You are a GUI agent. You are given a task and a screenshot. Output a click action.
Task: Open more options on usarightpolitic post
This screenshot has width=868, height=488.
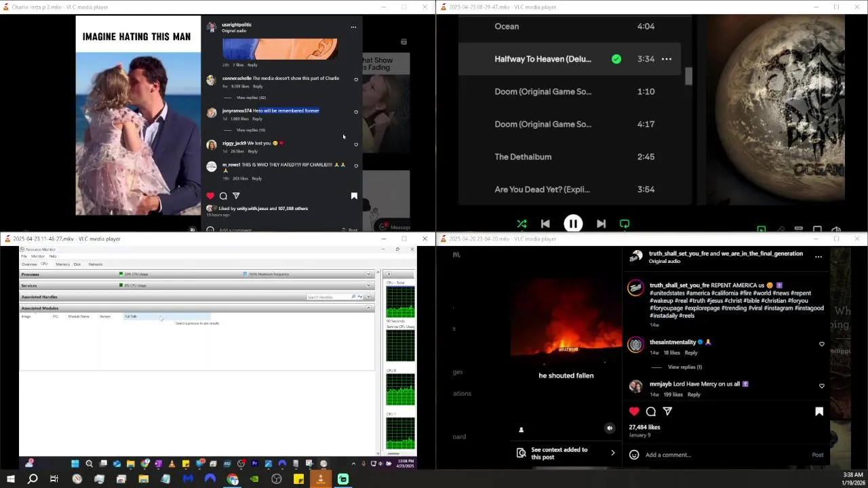353,27
